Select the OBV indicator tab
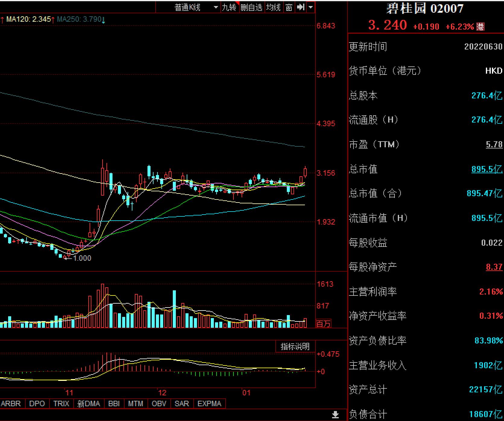The width and height of the screenshot is (504, 421). point(159,403)
